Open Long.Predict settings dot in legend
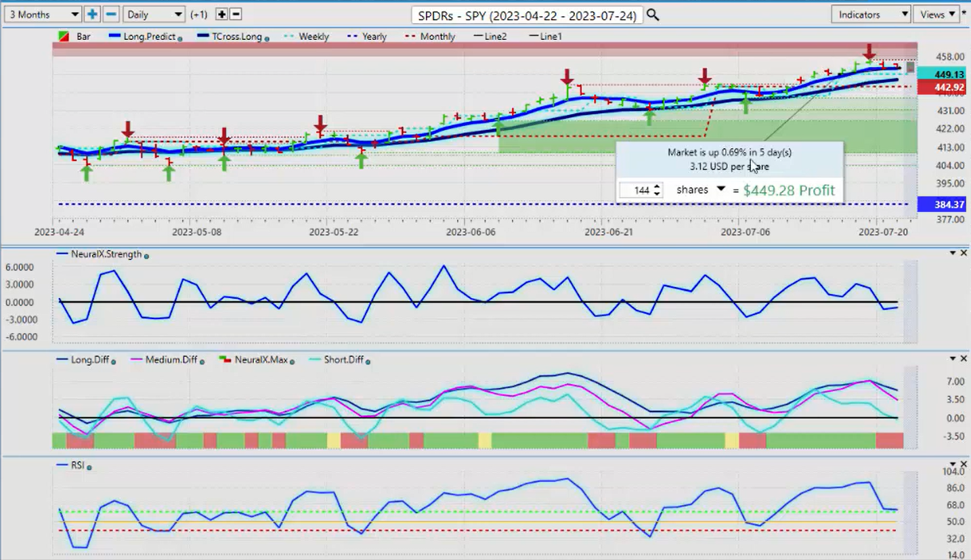 pos(179,39)
